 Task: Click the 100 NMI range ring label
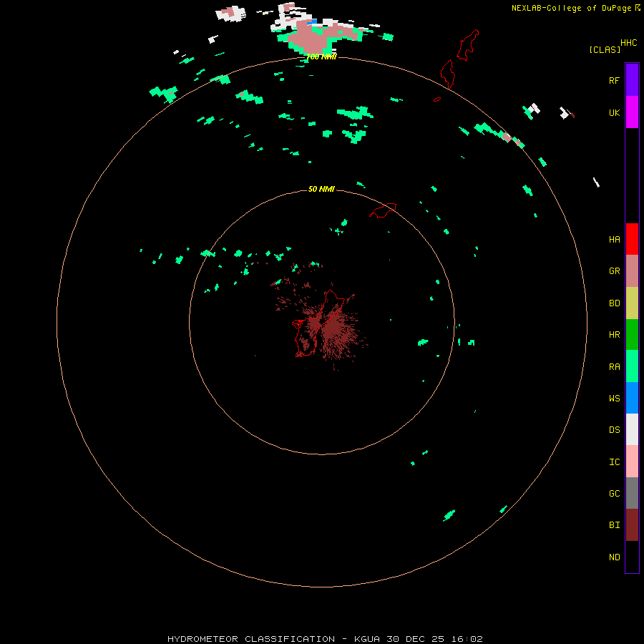point(321,57)
